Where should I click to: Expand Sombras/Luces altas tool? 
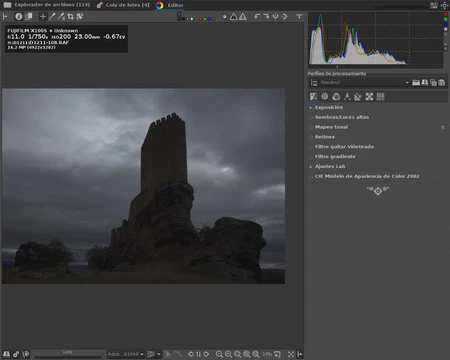342,117
